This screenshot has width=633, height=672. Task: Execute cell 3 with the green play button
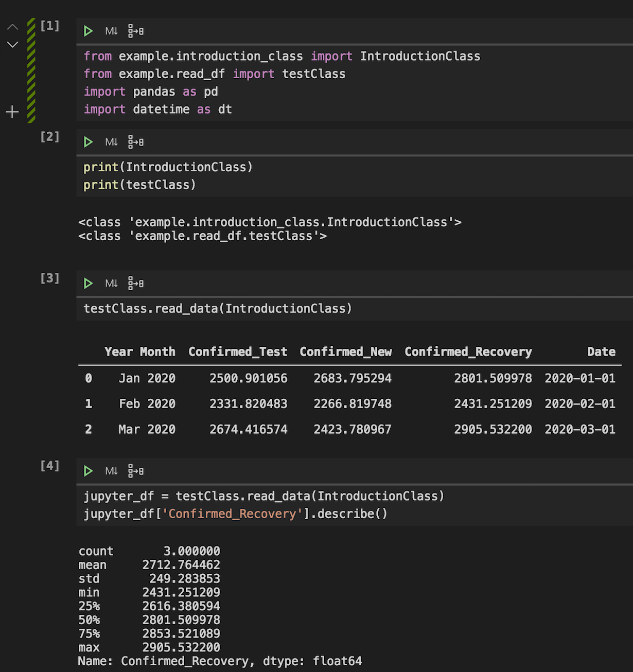(88, 283)
